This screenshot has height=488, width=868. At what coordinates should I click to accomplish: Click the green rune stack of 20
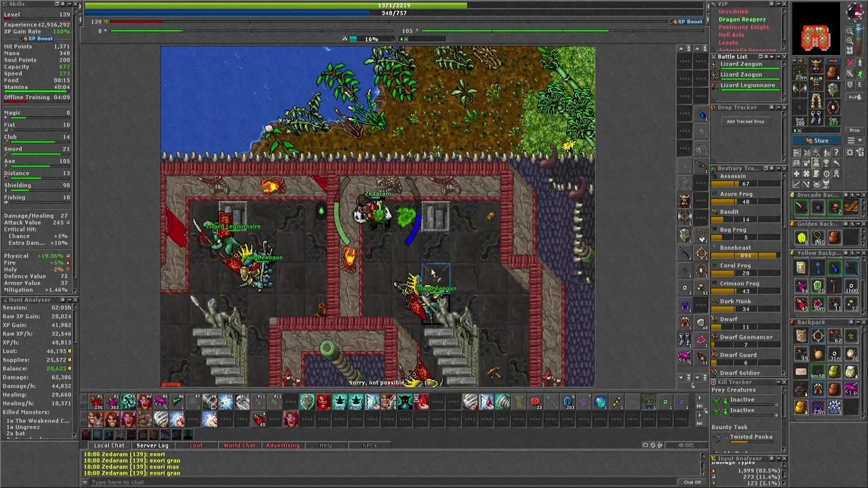[x=818, y=286]
